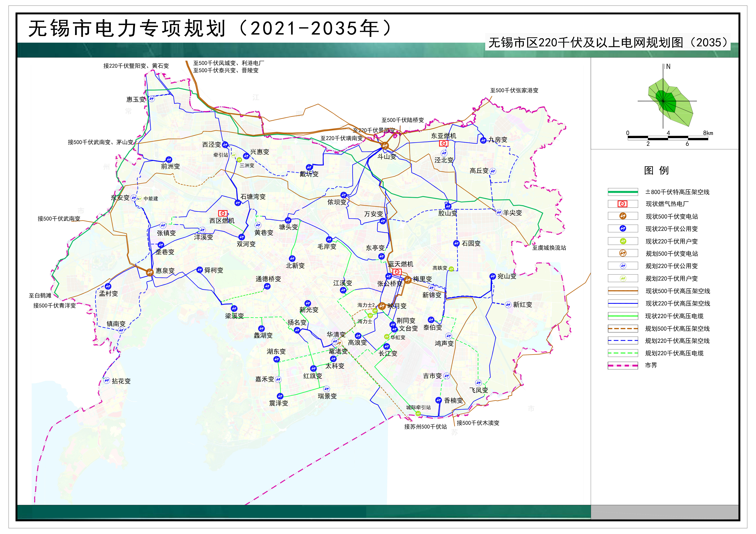Click the 现状燃气热电厂 legend symbol

(x=622, y=204)
